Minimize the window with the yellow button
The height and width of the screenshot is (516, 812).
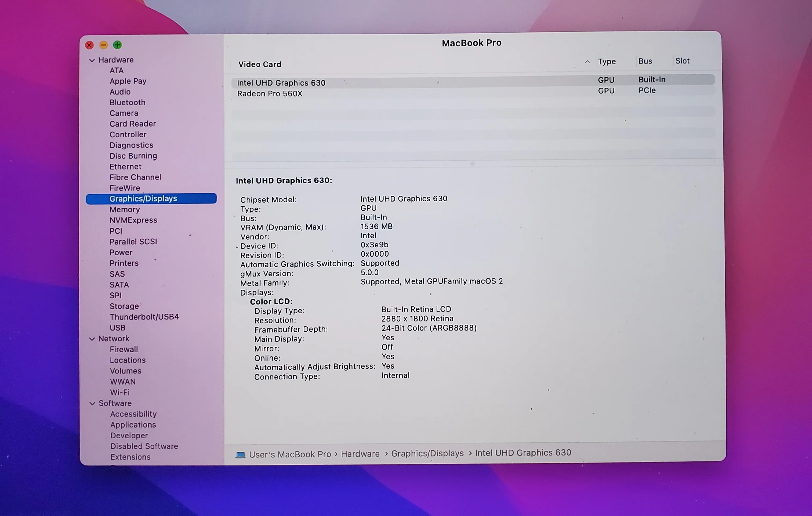104,45
